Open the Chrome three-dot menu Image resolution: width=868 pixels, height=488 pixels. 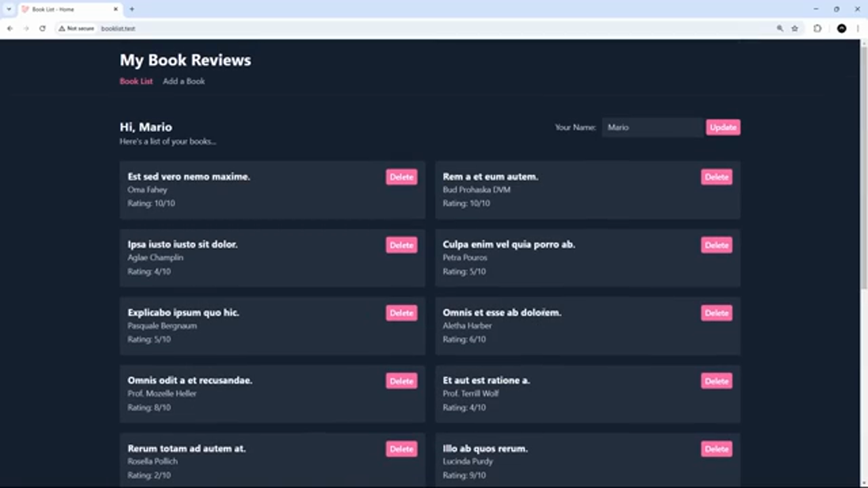pos(858,28)
